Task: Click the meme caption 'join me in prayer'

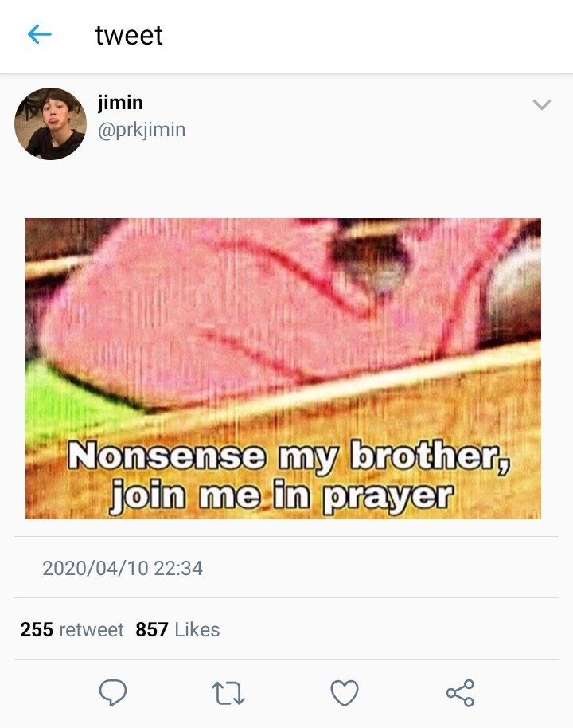Action: tap(282, 496)
